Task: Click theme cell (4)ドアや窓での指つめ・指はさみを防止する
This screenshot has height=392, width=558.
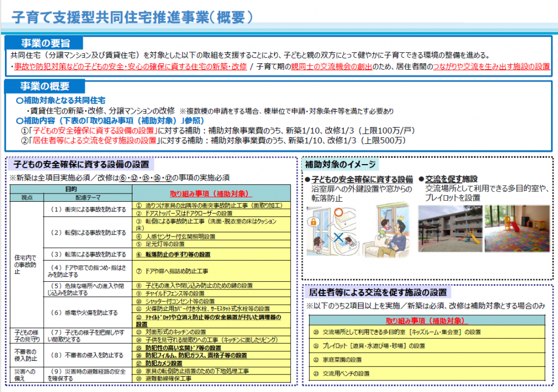Action: (x=88, y=271)
